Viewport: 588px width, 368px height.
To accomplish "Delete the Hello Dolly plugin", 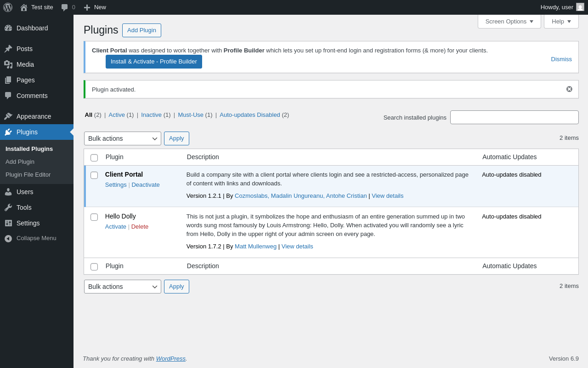I will [x=140, y=227].
